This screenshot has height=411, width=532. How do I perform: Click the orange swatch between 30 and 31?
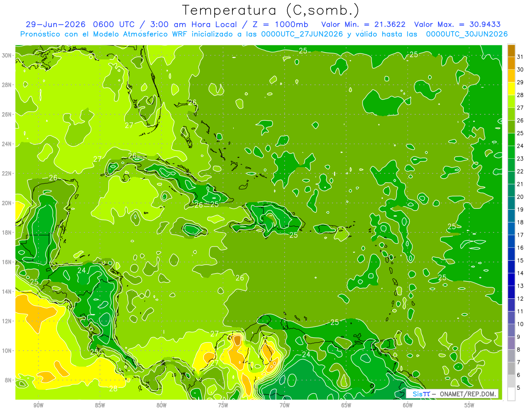[511, 64]
